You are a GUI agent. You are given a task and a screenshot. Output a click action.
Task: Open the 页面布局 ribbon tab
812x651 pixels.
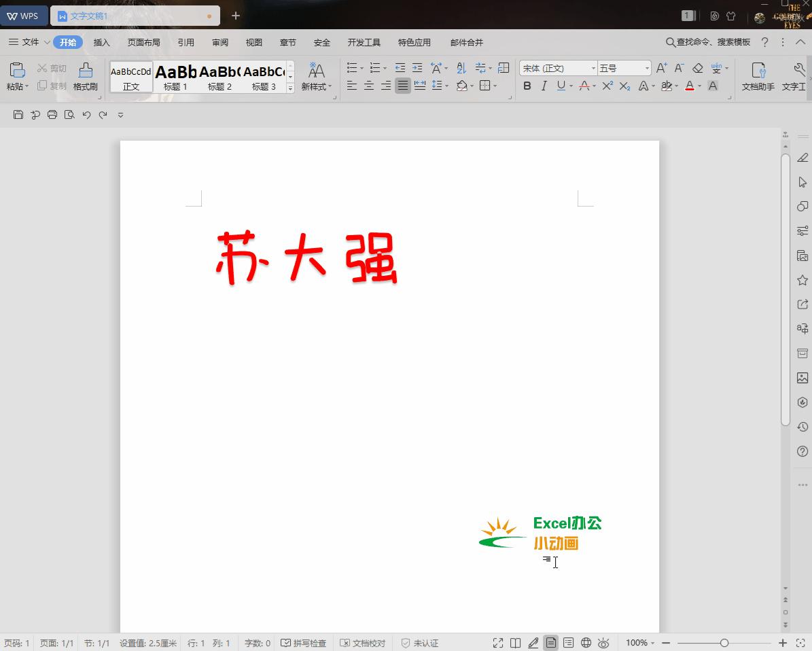(x=143, y=41)
